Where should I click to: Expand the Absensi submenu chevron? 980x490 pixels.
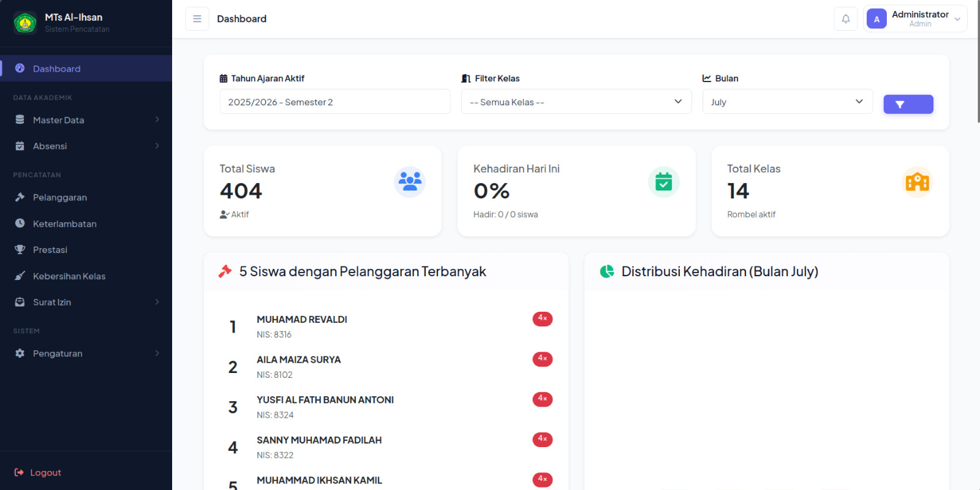coord(157,146)
